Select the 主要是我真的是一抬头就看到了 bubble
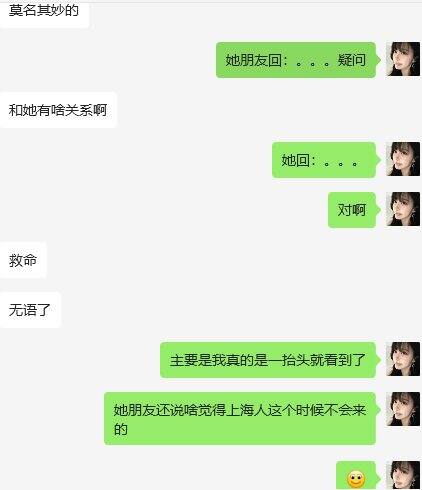422x490 pixels. [x=268, y=360]
